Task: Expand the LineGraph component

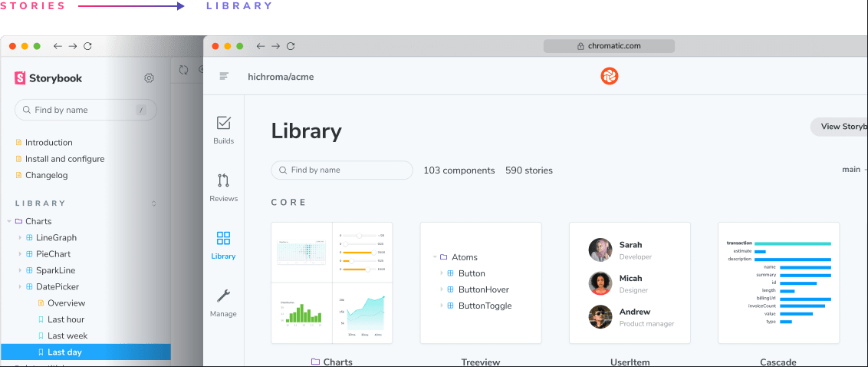Action: [20, 238]
